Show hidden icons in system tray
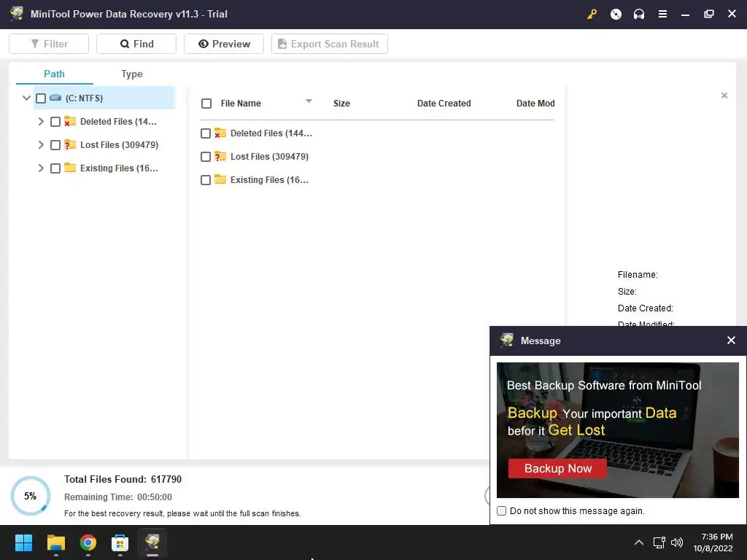Image resolution: width=747 pixels, height=560 pixels. [639, 542]
